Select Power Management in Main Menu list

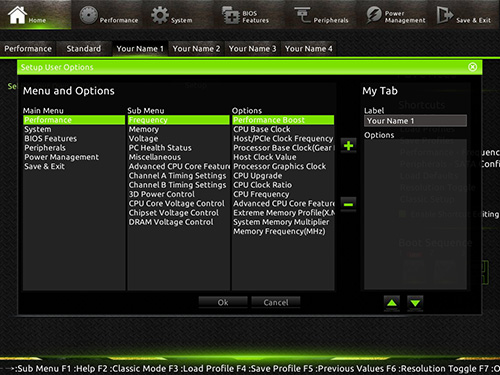click(74, 157)
